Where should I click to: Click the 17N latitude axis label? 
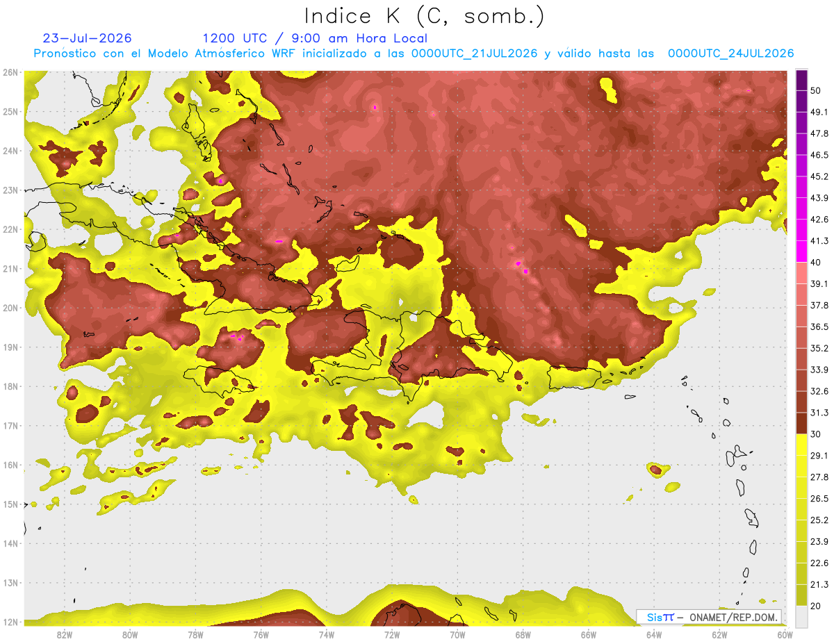pos(10,426)
